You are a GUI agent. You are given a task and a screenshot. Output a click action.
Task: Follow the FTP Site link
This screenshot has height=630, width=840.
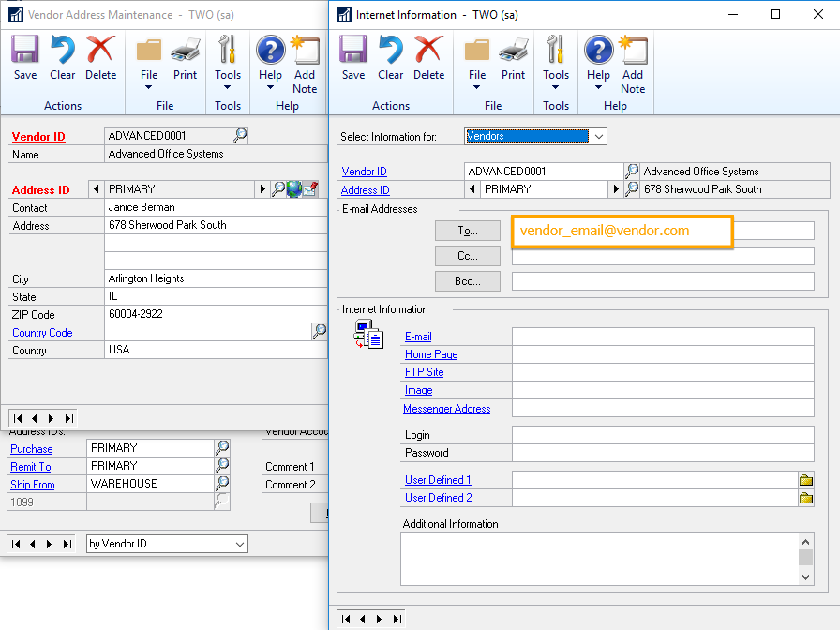click(x=425, y=372)
